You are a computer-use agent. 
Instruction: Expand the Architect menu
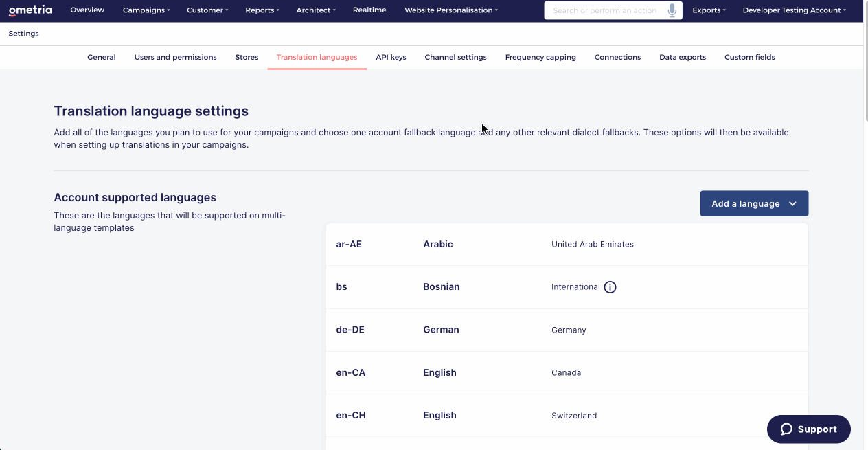click(316, 10)
